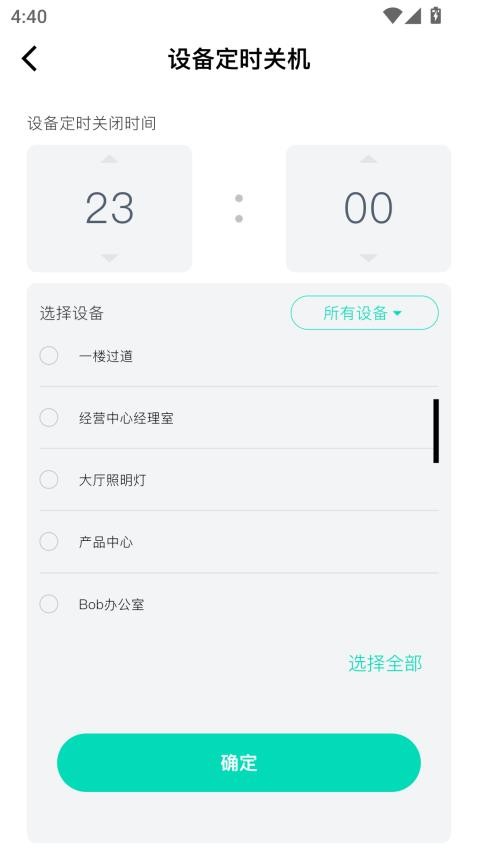Tap the cellular signal icon
478x850 pixels.
click(413, 16)
